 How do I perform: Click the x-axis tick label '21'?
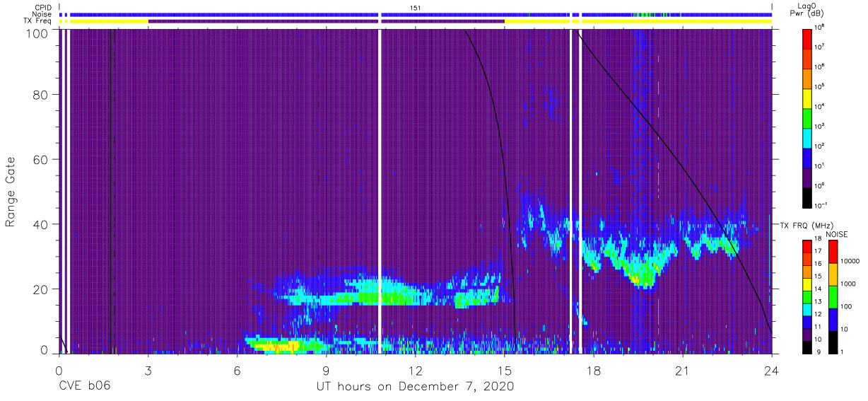(x=683, y=371)
